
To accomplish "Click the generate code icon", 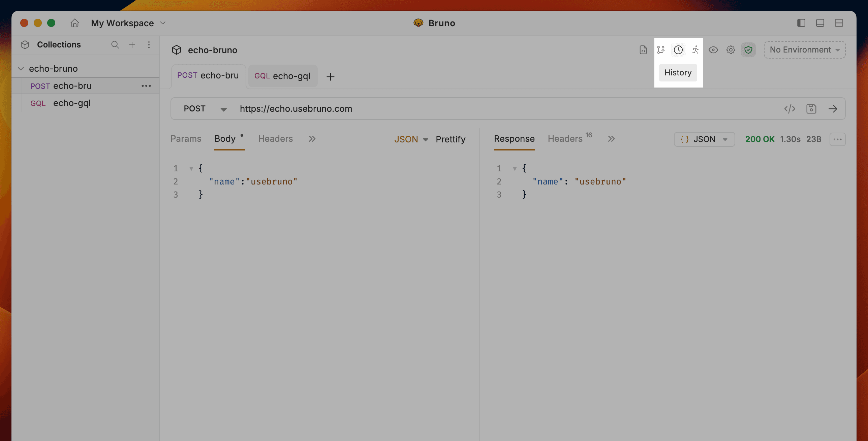I will coord(789,109).
